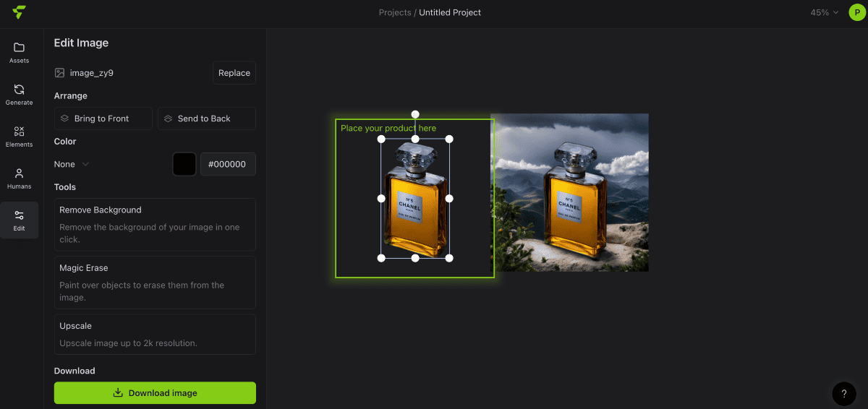The width and height of the screenshot is (868, 409).
Task: Select the Upscale tool
Action: click(155, 334)
